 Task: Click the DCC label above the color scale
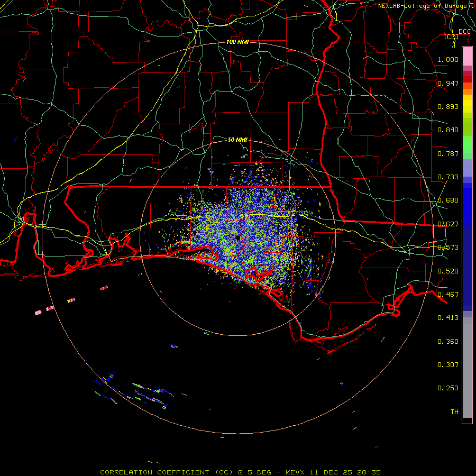(x=464, y=32)
